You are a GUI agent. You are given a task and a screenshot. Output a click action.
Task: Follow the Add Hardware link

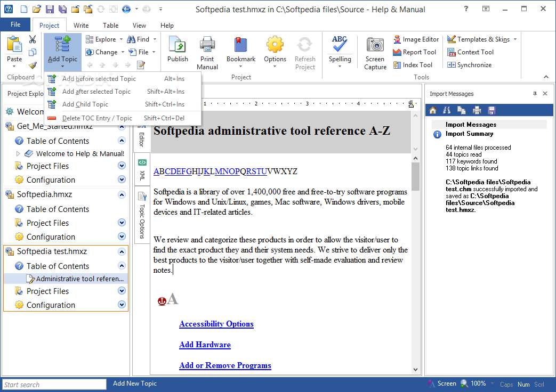click(x=205, y=345)
